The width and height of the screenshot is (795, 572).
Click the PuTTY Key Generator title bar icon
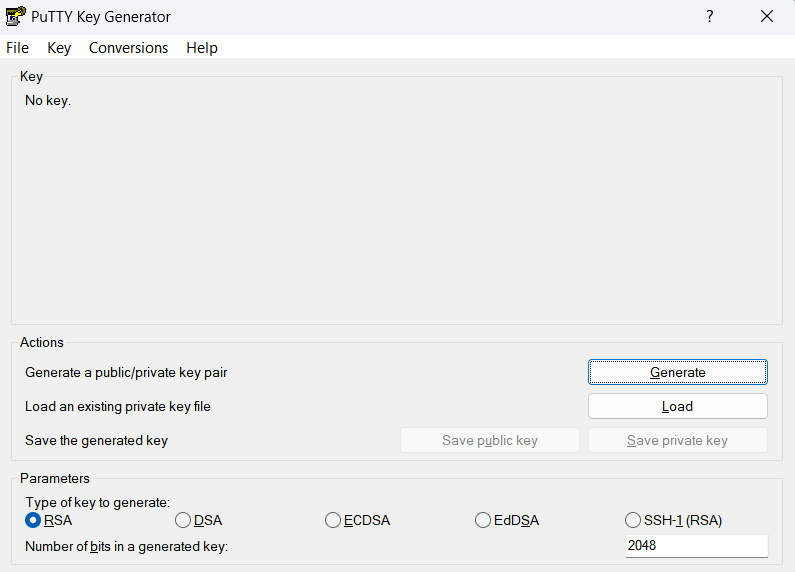[15, 16]
